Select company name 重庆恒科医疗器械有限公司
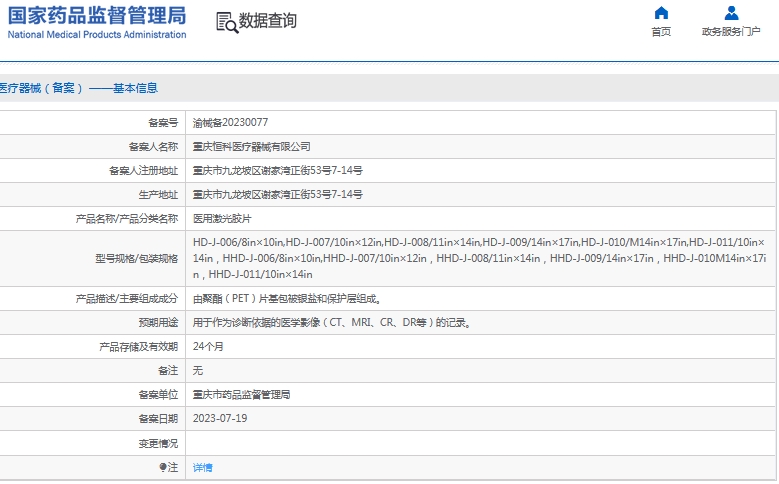The image size is (779, 484). [x=252, y=147]
